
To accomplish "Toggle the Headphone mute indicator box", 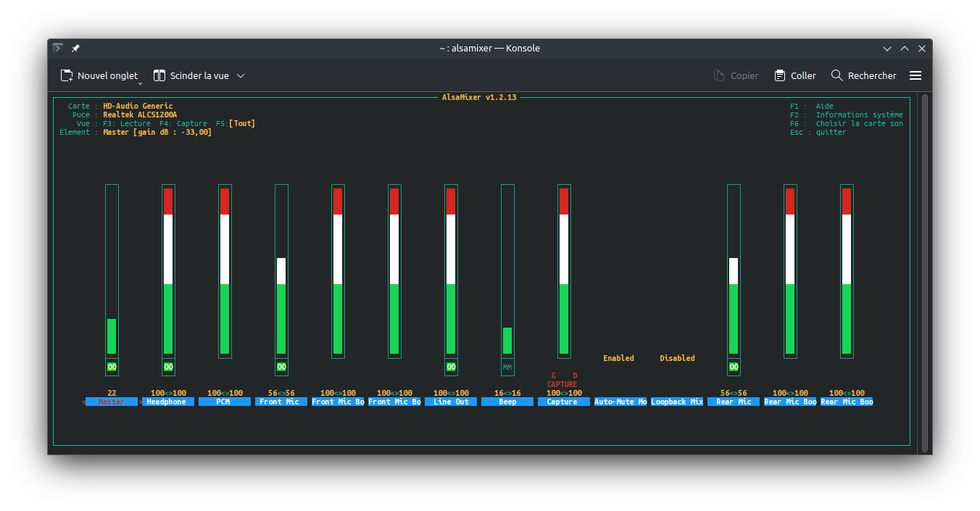I will [168, 367].
